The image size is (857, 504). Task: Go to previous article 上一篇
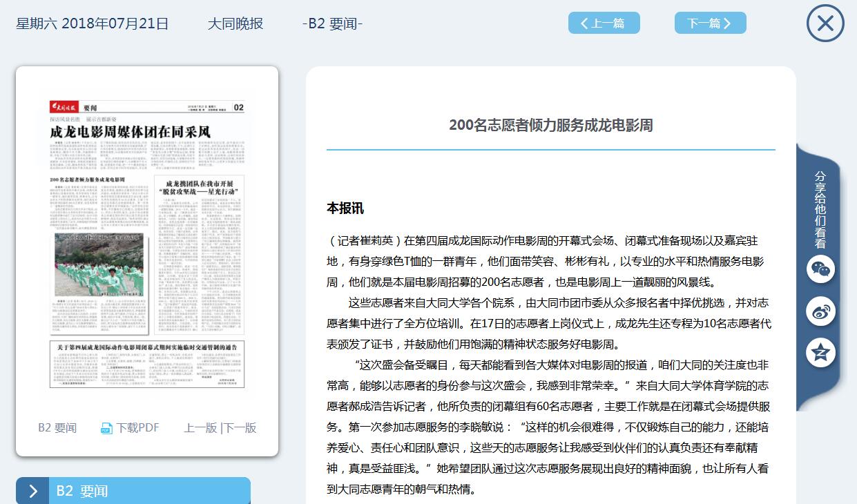point(604,23)
